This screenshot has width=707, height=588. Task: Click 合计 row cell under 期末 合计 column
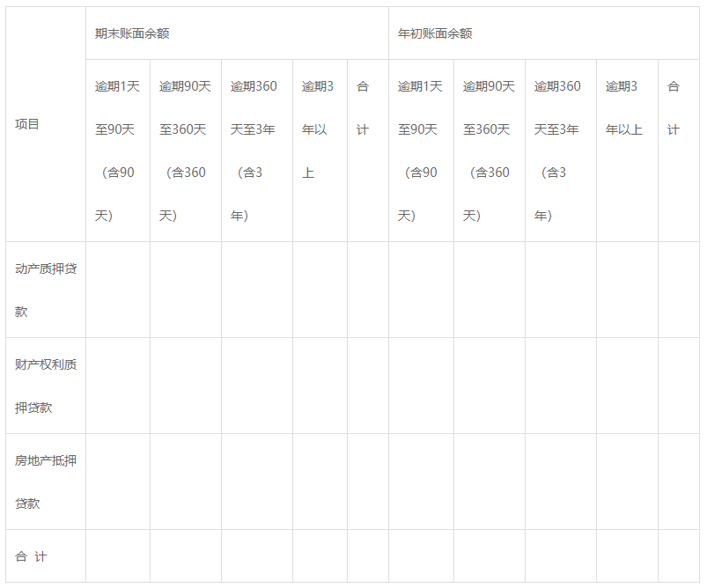[367, 556]
